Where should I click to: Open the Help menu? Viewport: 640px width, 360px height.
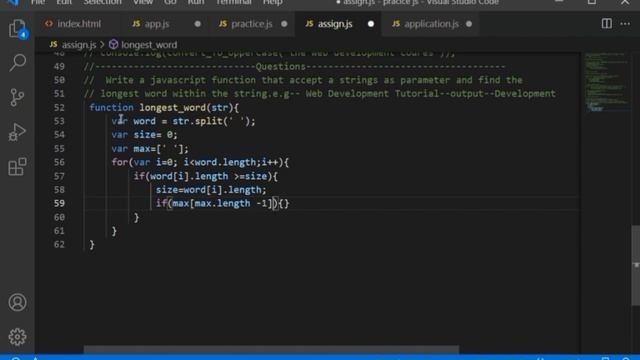click(273, 2)
